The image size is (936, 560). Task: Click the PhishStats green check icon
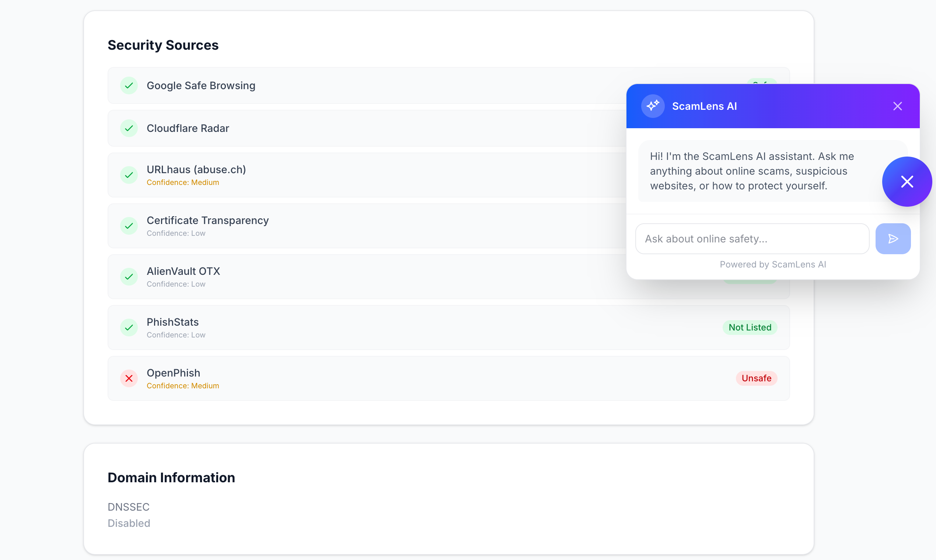[129, 327]
